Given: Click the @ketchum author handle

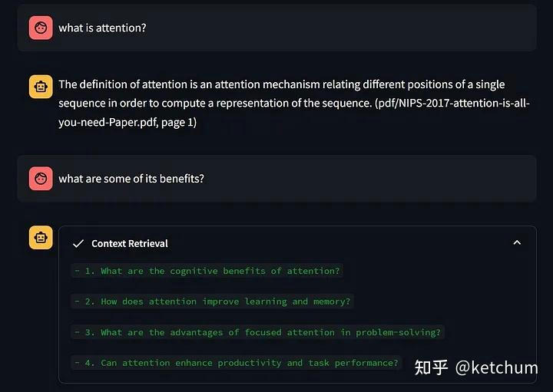Looking at the screenshot, I should tap(496, 367).
